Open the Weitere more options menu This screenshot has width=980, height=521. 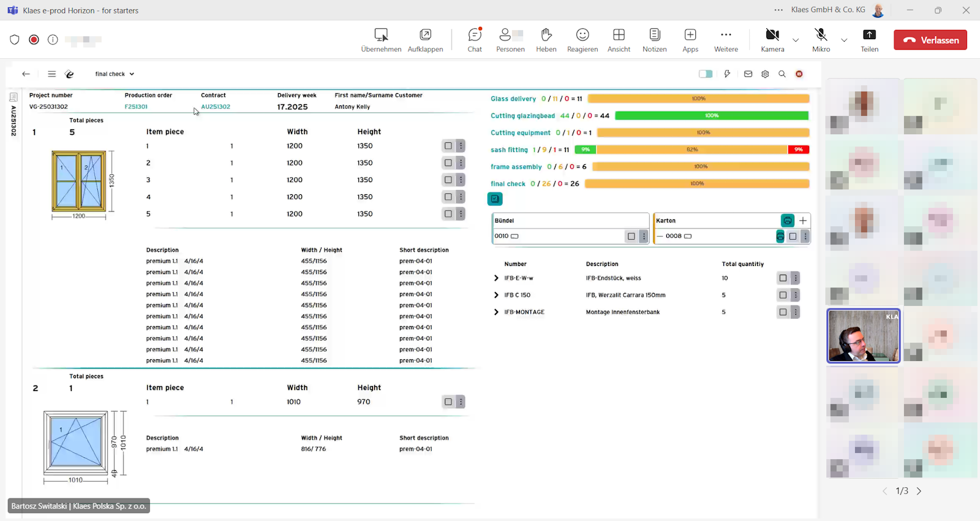[x=726, y=40]
